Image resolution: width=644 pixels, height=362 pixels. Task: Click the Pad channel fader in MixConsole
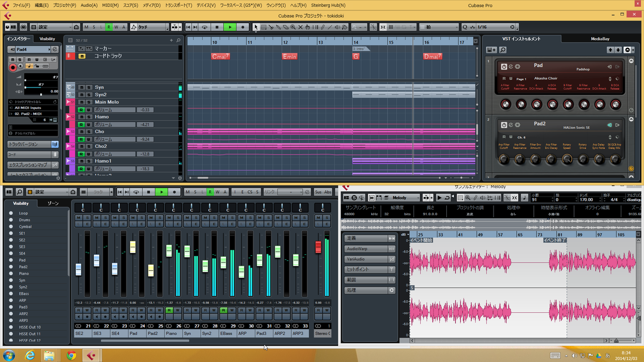coord(133,247)
